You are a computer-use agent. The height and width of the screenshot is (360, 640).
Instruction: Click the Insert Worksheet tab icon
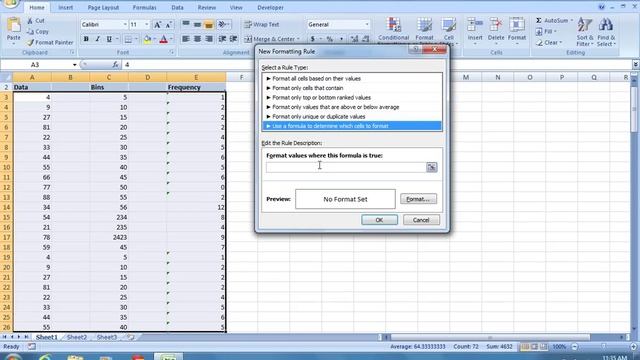(x=131, y=337)
